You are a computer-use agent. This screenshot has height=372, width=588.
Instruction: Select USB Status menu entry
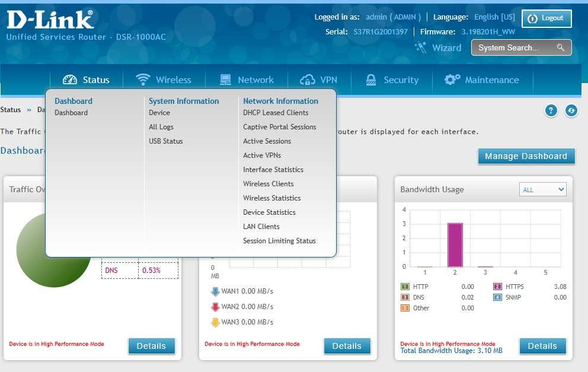click(x=166, y=141)
